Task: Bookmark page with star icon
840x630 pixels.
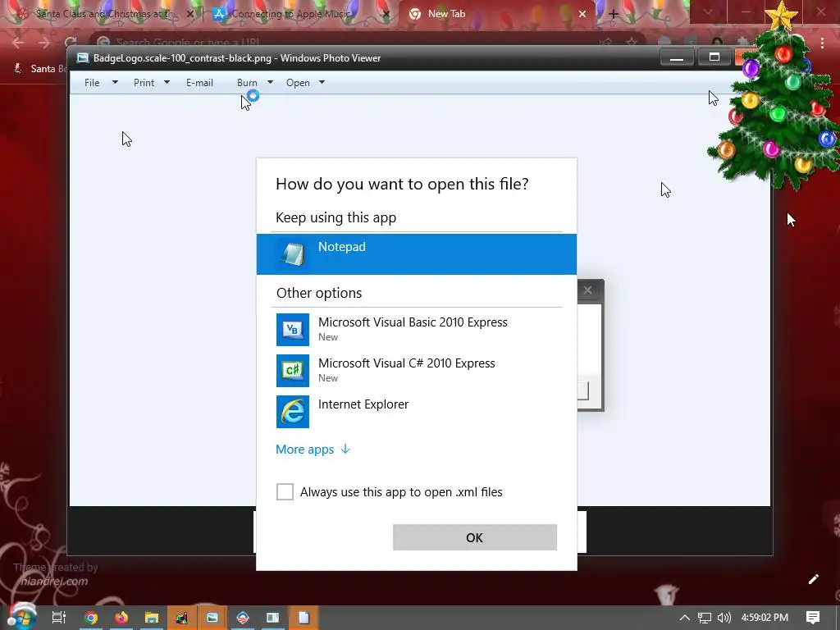Action: tap(632, 43)
